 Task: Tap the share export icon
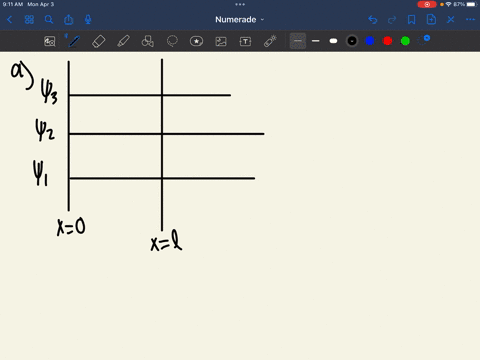click(68, 20)
